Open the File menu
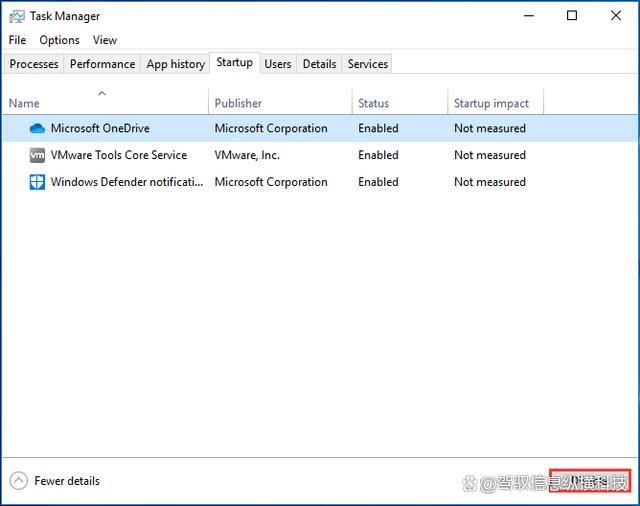Screen dimensions: 640x506 point(17,40)
